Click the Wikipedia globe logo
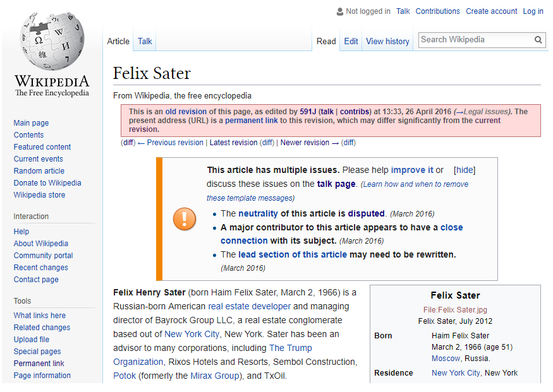 pyautogui.click(x=52, y=42)
